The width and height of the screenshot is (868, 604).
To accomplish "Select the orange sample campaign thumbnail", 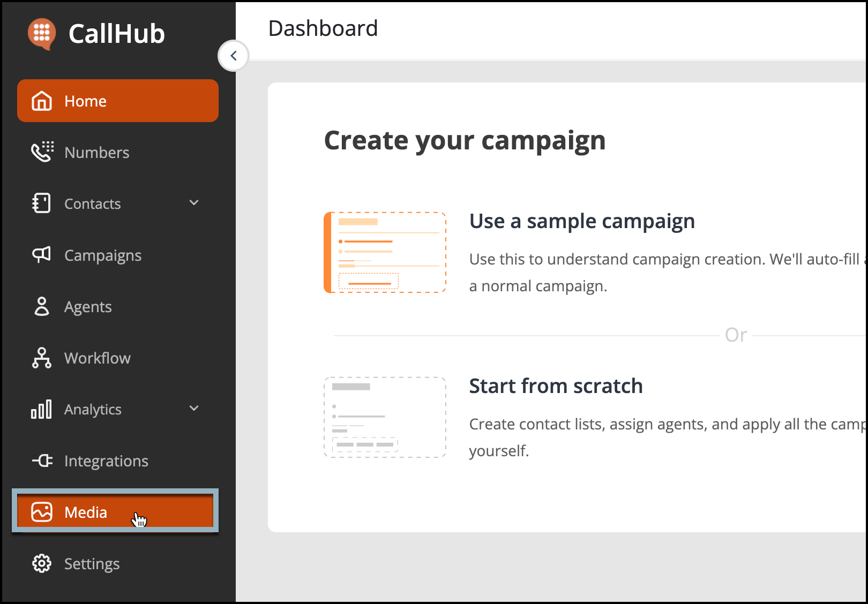I will click(x=385, y=253).
